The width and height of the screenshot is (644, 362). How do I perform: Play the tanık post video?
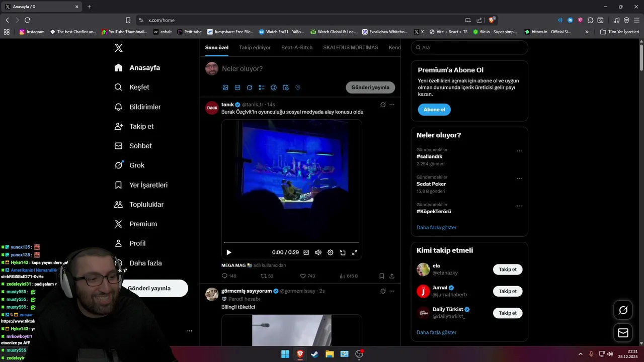coord(229,252)
